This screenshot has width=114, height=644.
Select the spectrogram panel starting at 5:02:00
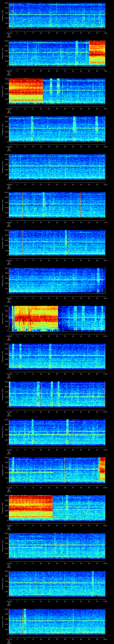click(57, 53)
